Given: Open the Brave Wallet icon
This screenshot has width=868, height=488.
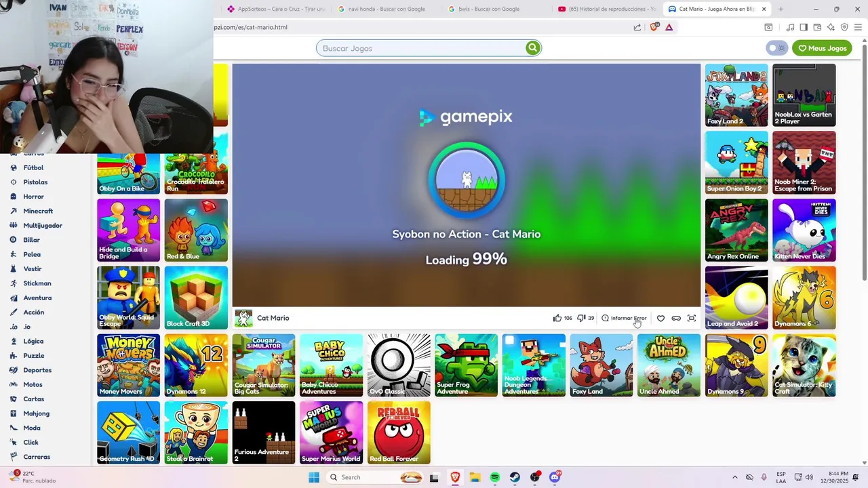Looking at the screenshot, I should (x=817, y=27).
